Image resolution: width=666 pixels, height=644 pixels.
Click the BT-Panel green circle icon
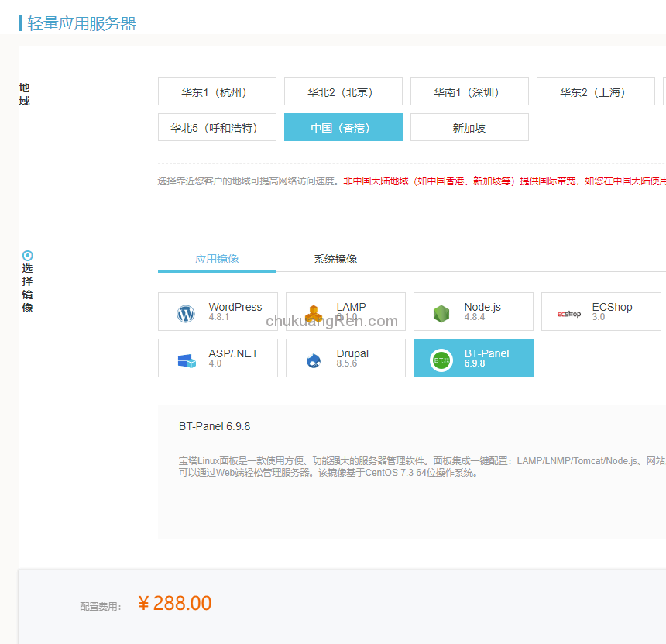pos(441,360)
